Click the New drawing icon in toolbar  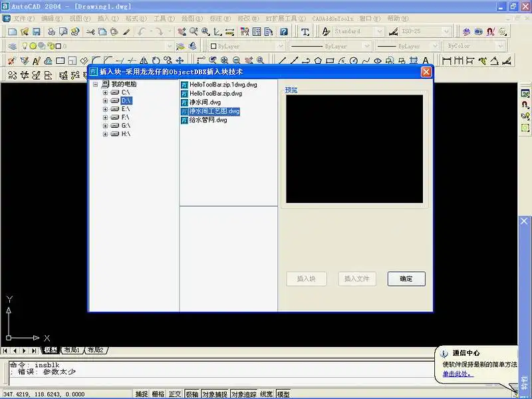tap(13, 32)
